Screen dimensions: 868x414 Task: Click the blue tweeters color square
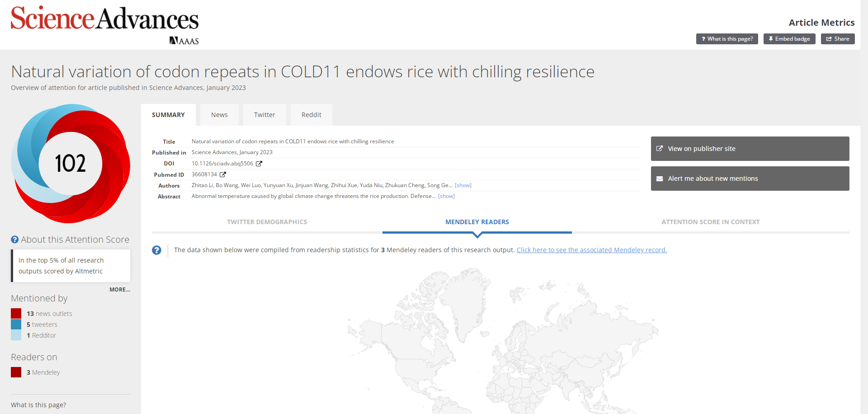pyautogui.click(x=16, y=324)
